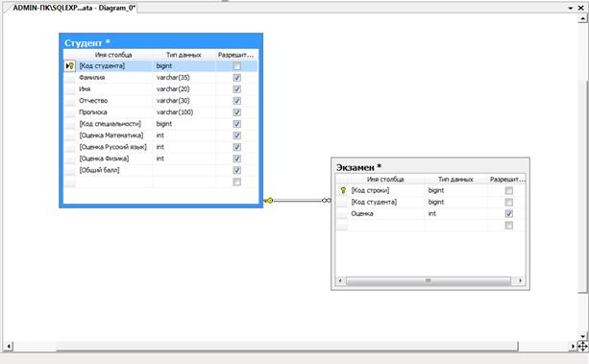Toggle allow nulls checkbox for Имя

point(236,89)
